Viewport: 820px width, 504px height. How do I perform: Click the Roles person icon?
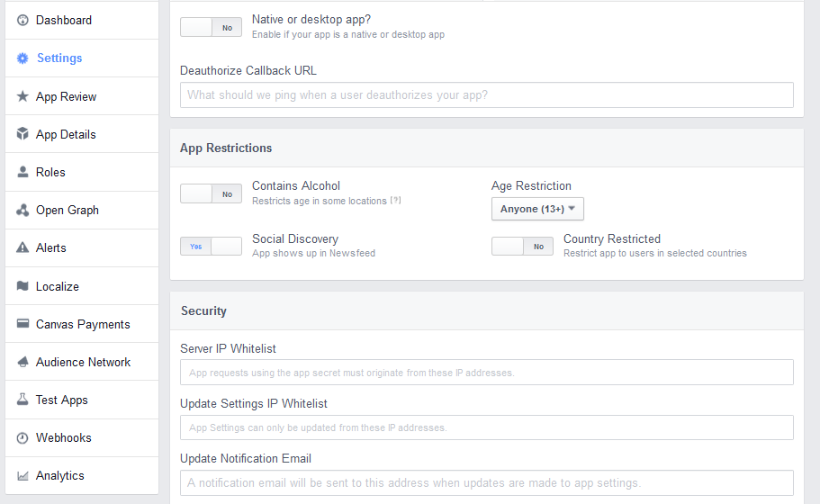(x=23, y=172)
